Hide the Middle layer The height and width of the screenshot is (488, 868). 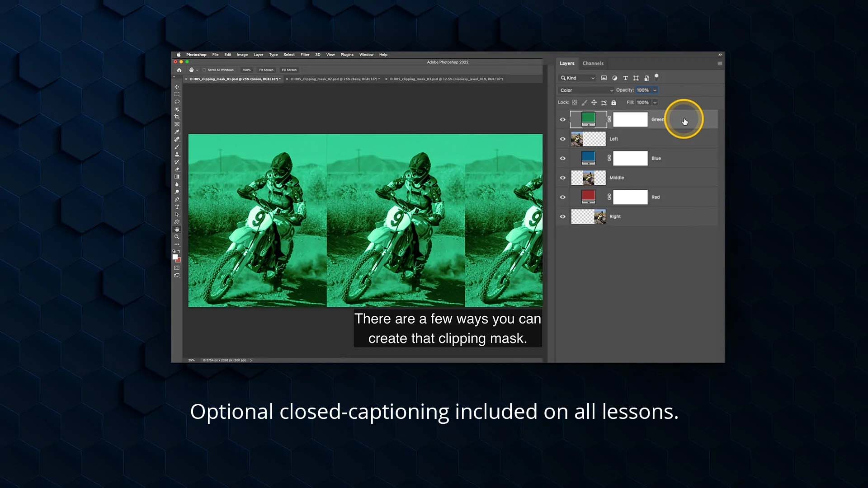coord(563,178)
